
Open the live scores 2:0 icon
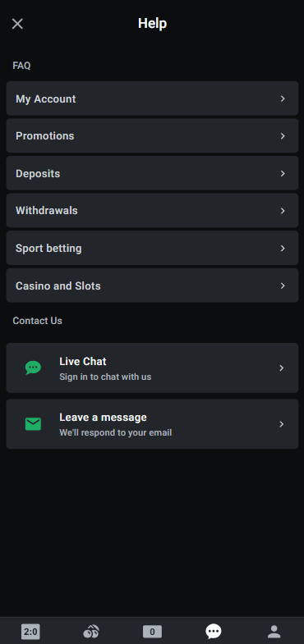tap(30, 631)
